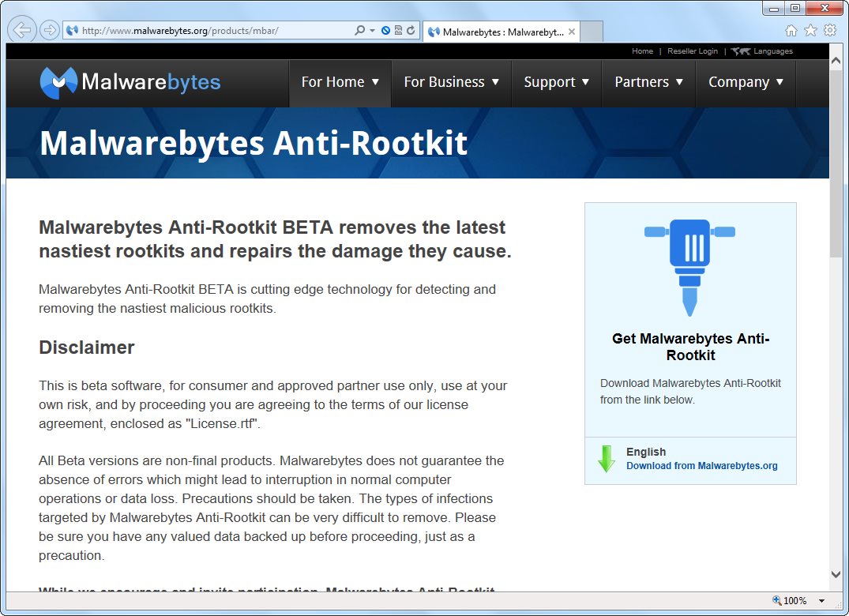The height and width of the screenshot is (616, 849).
Task: Click the page scrollbar down arrow
Action: pyautogui.click(x=836, y=574)
